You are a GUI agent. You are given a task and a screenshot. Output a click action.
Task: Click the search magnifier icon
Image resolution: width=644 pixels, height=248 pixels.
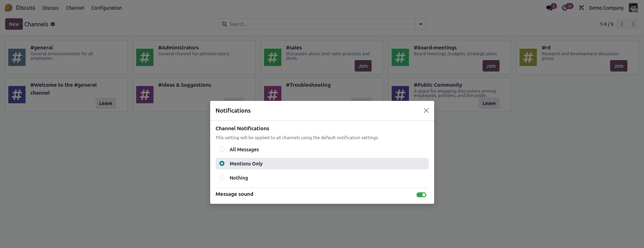tap(224, 24)
